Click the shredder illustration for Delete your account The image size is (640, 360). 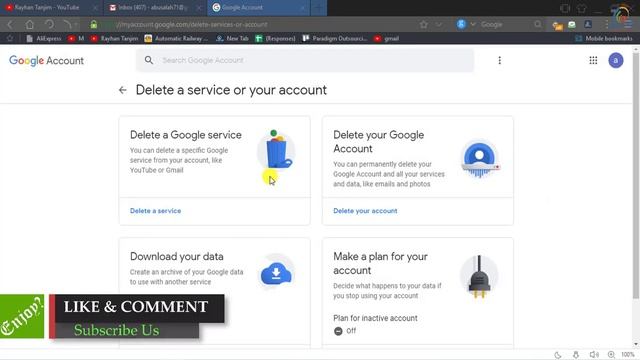point(480,159)
